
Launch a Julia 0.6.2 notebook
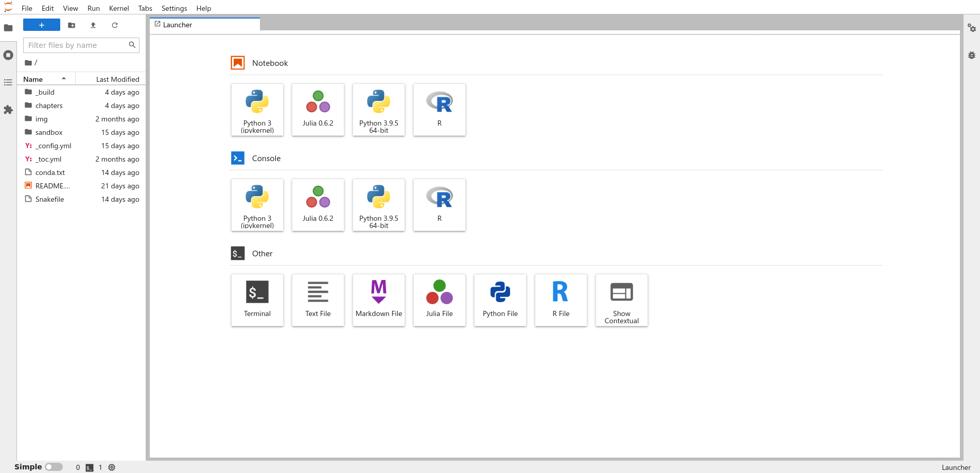click(x=318, y=110)
